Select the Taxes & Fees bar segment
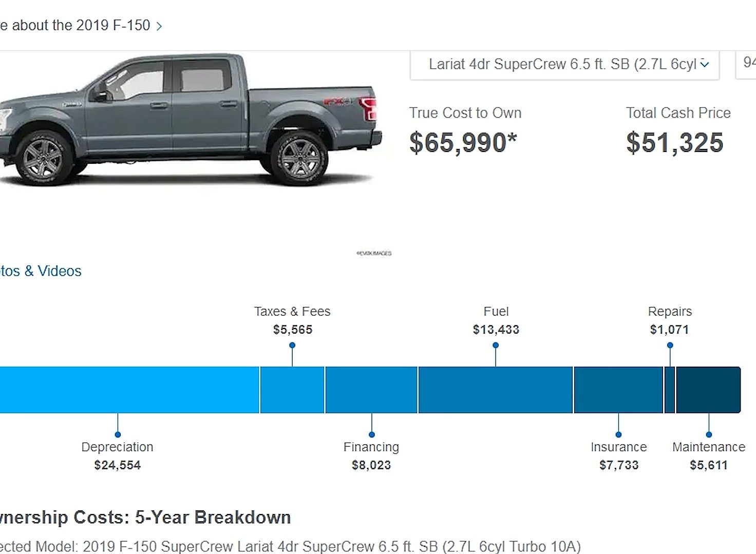The width and height of the screenshot is (756, 554). point(292,390)
